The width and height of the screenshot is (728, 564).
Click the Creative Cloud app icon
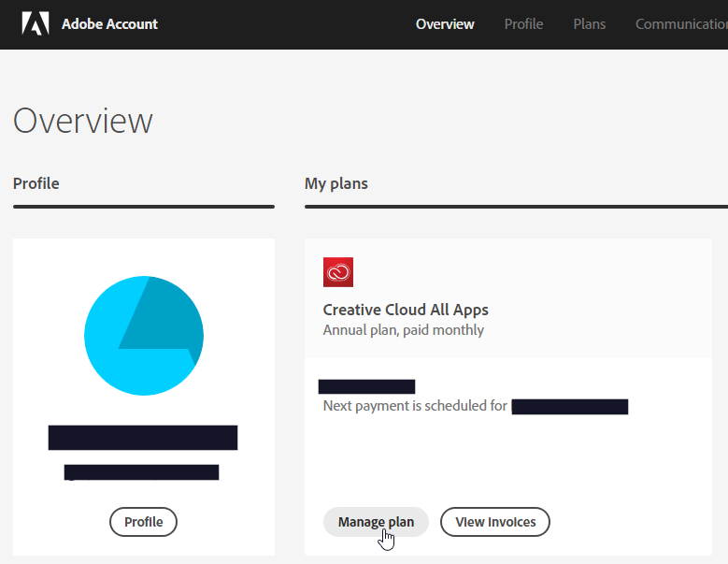338,272
